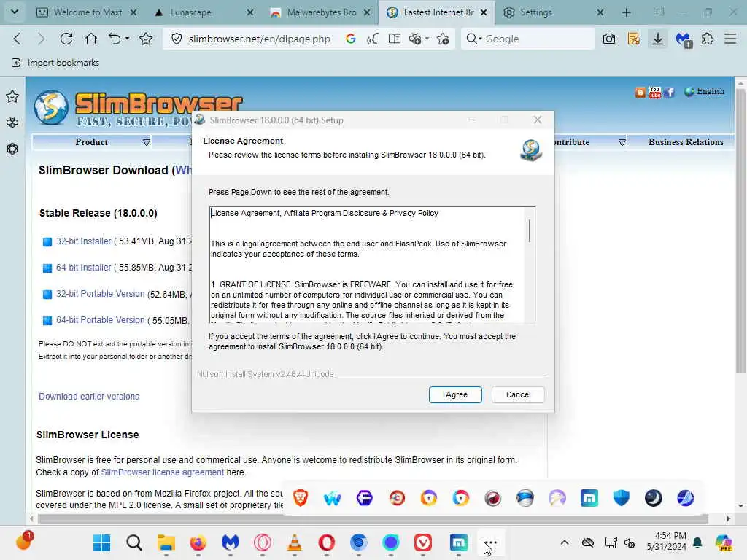The image size is (747, 560).
Task: Open the 32-bit Portable Version link
Action: [x=100, y=294]
